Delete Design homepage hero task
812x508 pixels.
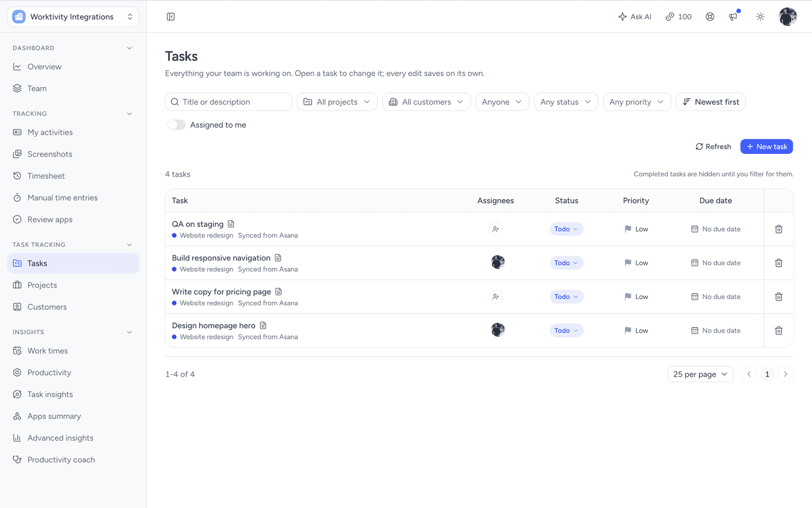[x=779, y=331]
